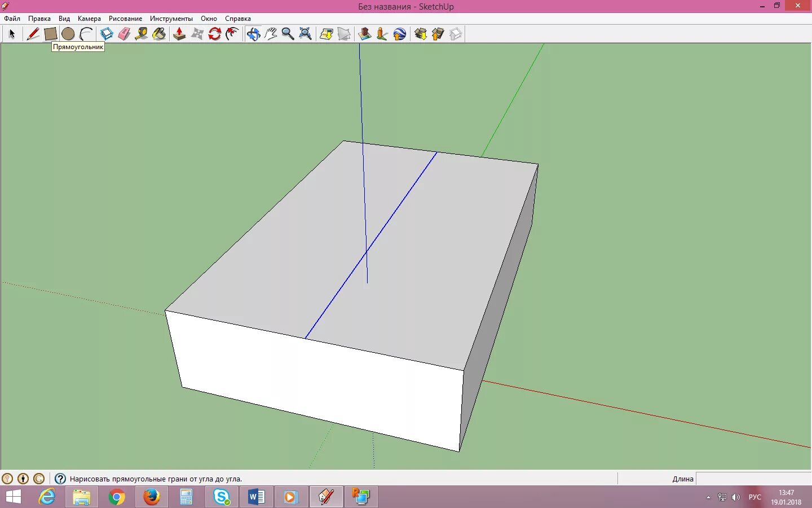The width and height of the screenshot is (812, 508).
Task: Activate the Rectangle tool
Action: click(50, 34)
